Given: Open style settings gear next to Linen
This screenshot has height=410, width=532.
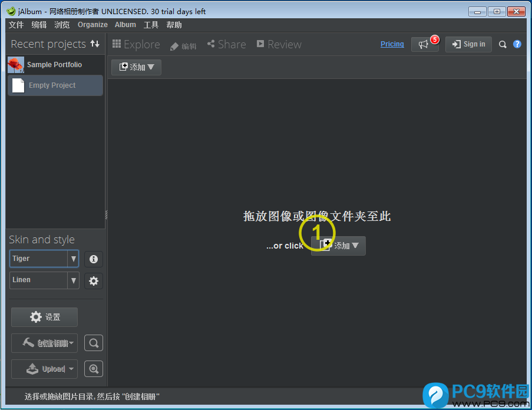Looking at the screenshot, I should click(94, 281).
